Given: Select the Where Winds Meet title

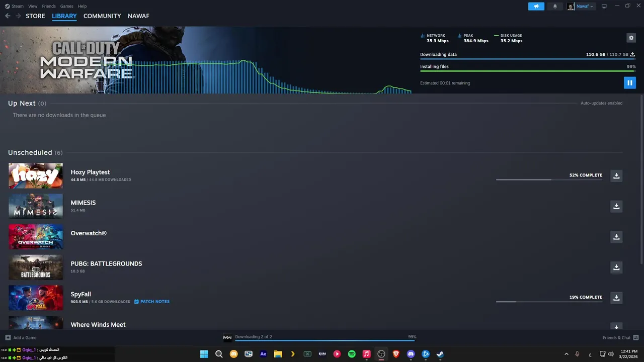Looking at the screenshot, I should coord(98,325).
